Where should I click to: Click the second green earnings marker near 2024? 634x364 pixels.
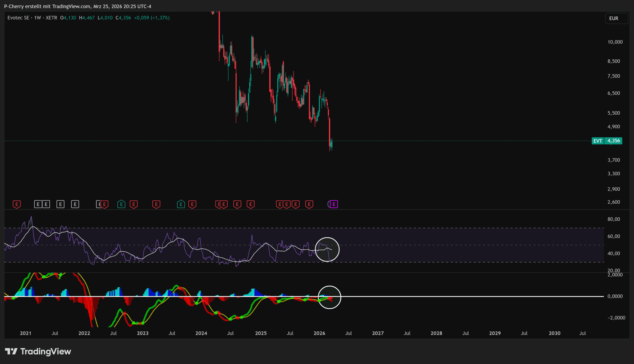pos(181,204)
